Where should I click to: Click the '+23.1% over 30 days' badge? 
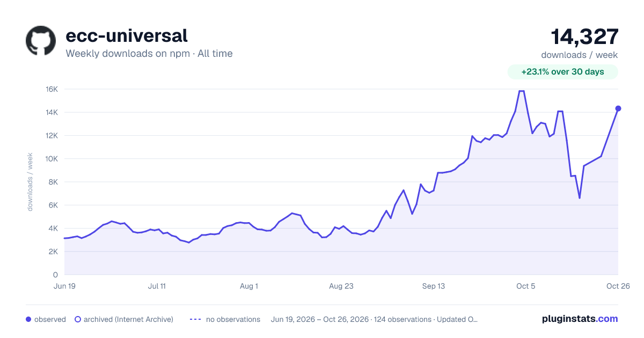(x=563, y=72)
